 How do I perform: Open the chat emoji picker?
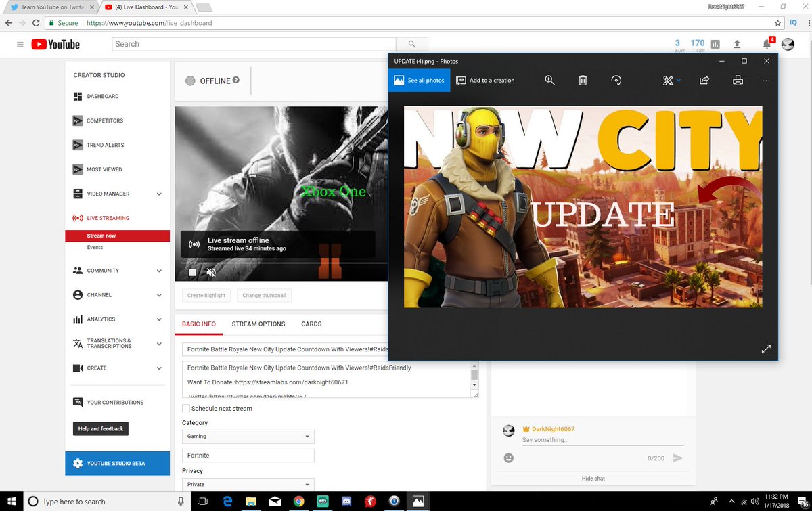pos(509,458)
